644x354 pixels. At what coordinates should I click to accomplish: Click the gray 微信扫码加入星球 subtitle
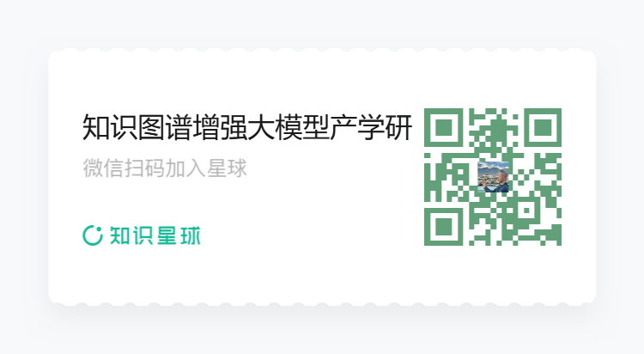click(x=165, y=168)
